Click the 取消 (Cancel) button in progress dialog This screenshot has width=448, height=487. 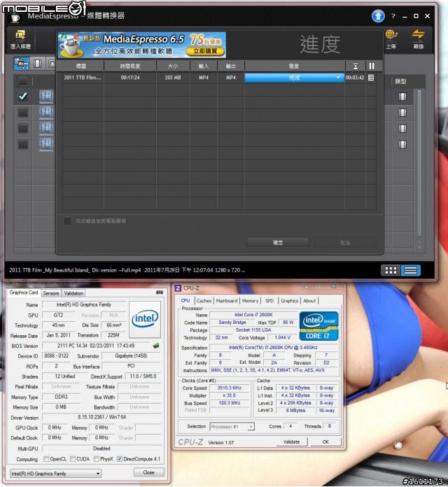pos(345,243)
